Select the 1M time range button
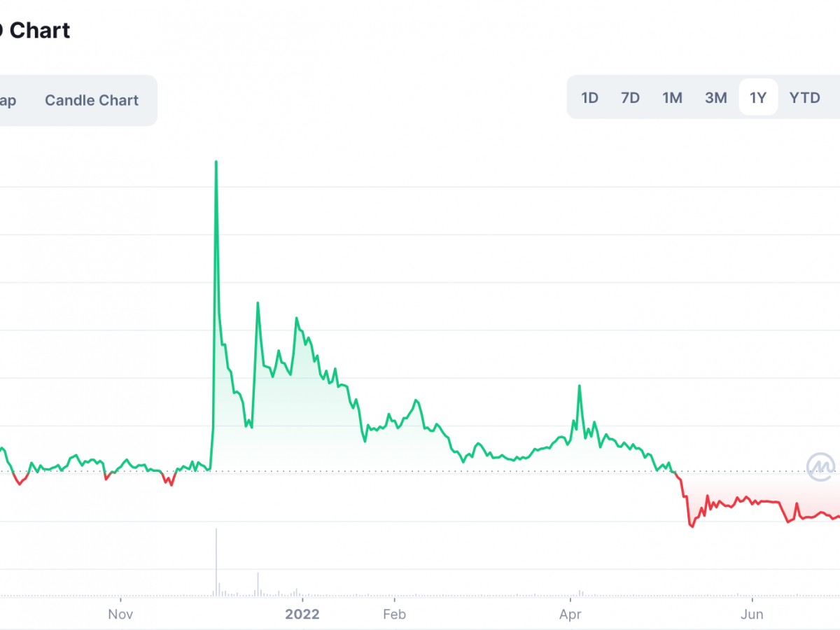 point(672,98)
